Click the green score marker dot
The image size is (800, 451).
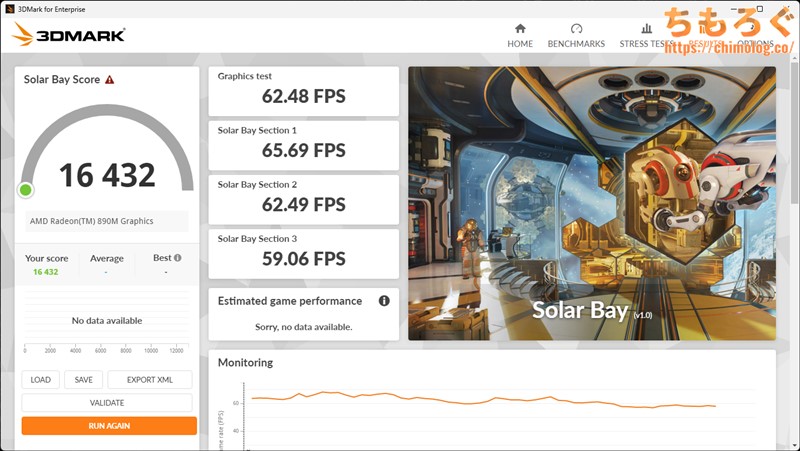tap(26, 190)
